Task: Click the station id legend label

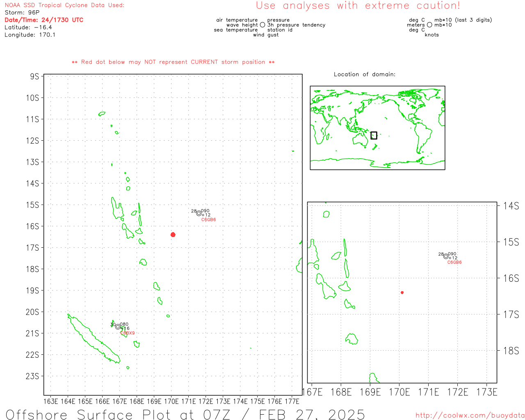Action: click(x=280, y=30)
